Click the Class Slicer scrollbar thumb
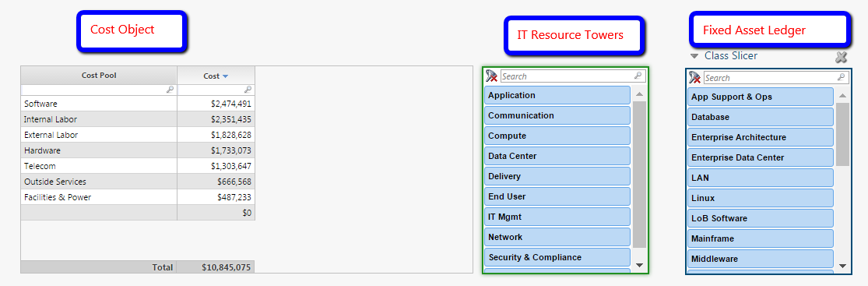Image resolution: width=868 pixels, height=286 pixels. point(842,134)
